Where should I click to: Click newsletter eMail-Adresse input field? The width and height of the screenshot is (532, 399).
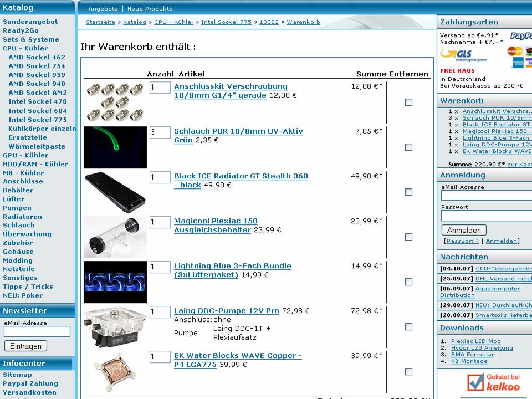click(x=37, y=331)
